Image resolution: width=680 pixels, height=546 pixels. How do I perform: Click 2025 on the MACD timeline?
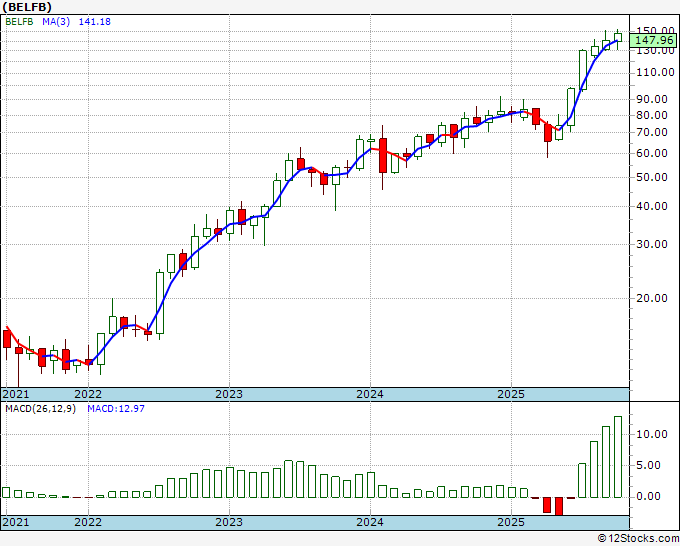tap(511, 522)
